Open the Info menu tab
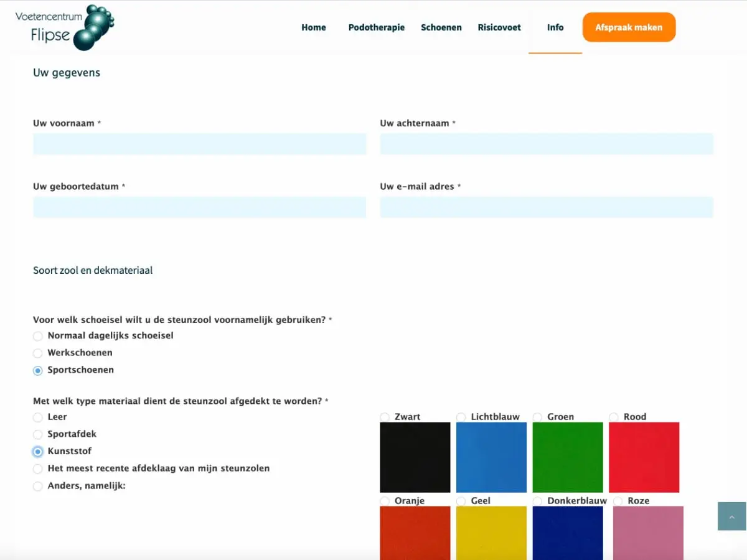747x560 pixels. 555,27
